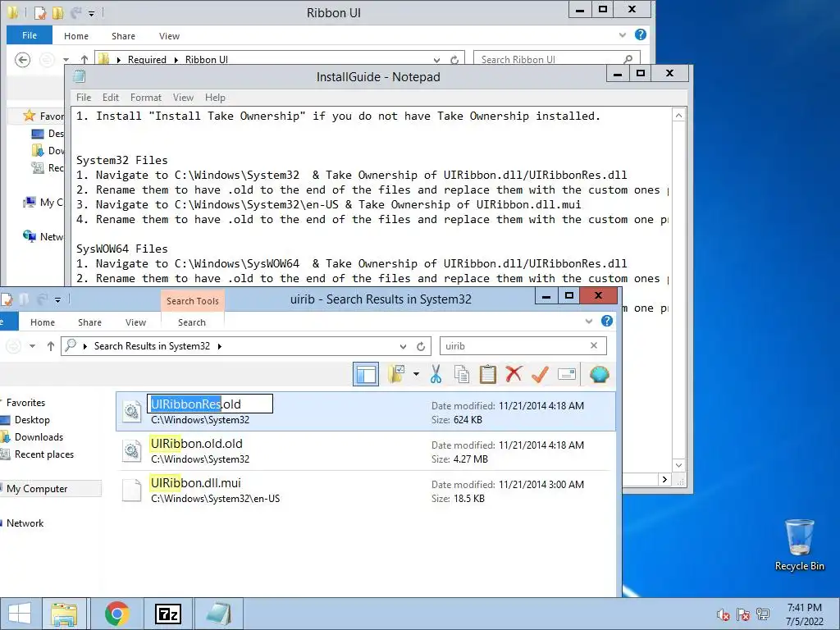Open 7-Zip from the taskbar
This screenshot has width=840, height=630.
pyautogui.click(x=167, y=614)
